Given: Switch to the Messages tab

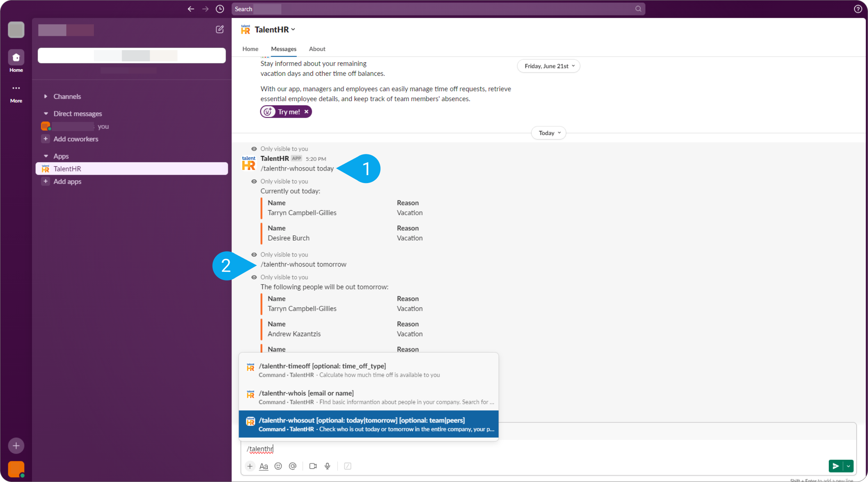Looking at the screenshot, I should (x=284, y=49).
